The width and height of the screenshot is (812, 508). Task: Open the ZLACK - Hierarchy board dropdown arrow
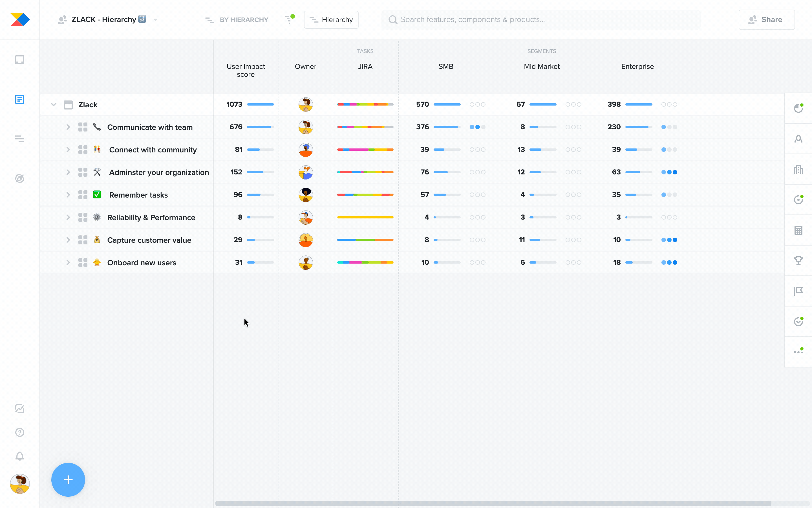coord(156,20)
